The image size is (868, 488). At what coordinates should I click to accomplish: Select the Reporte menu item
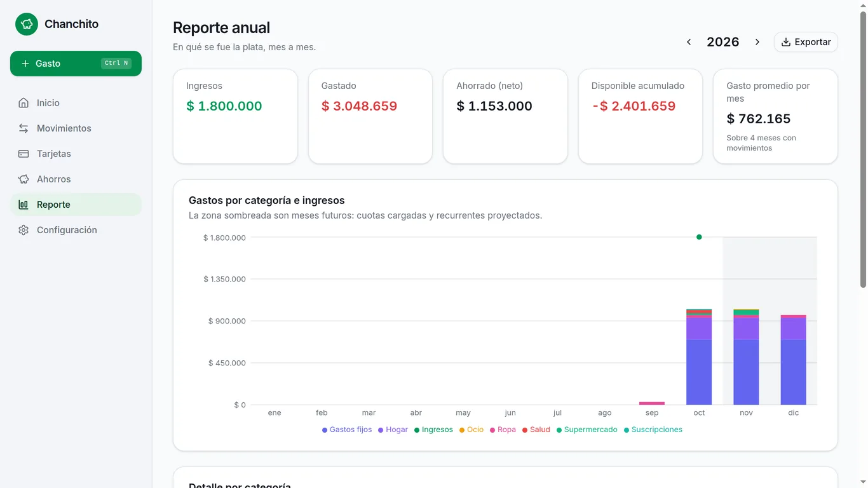(x=76, y=205)
